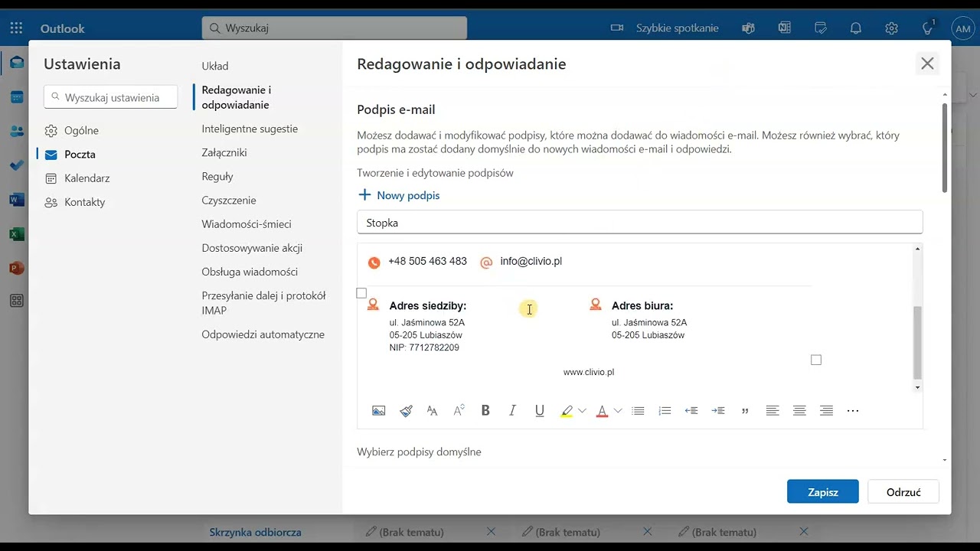Insert numbered list
980x551 pixels.
pos(665,411)
